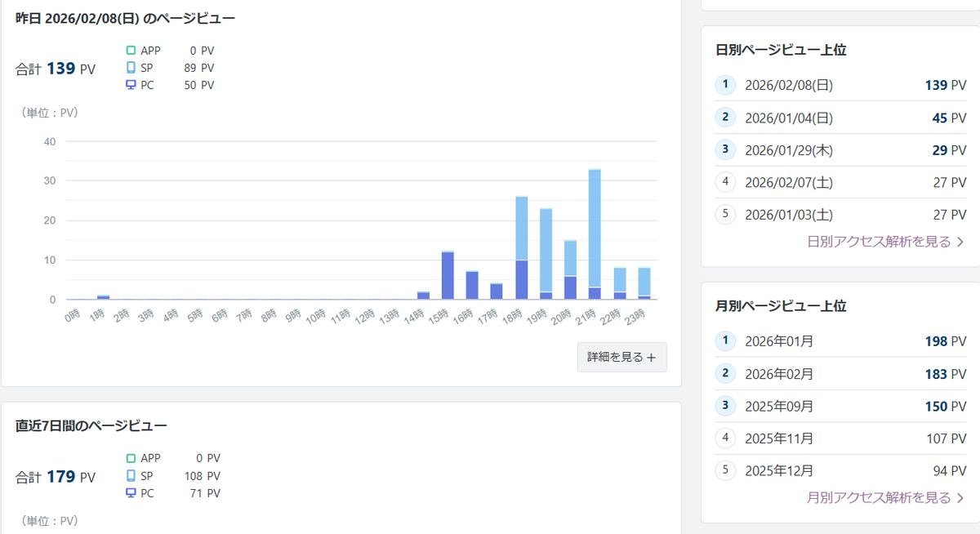Click the 22時 bar in the chart

pyautogui.click(x=619, y=283)
